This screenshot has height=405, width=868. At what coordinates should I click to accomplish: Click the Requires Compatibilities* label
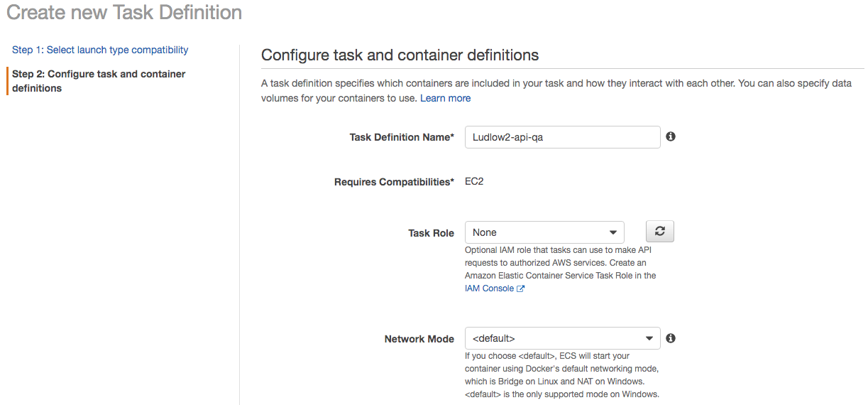pyautogui.click(x=394, y=182)
